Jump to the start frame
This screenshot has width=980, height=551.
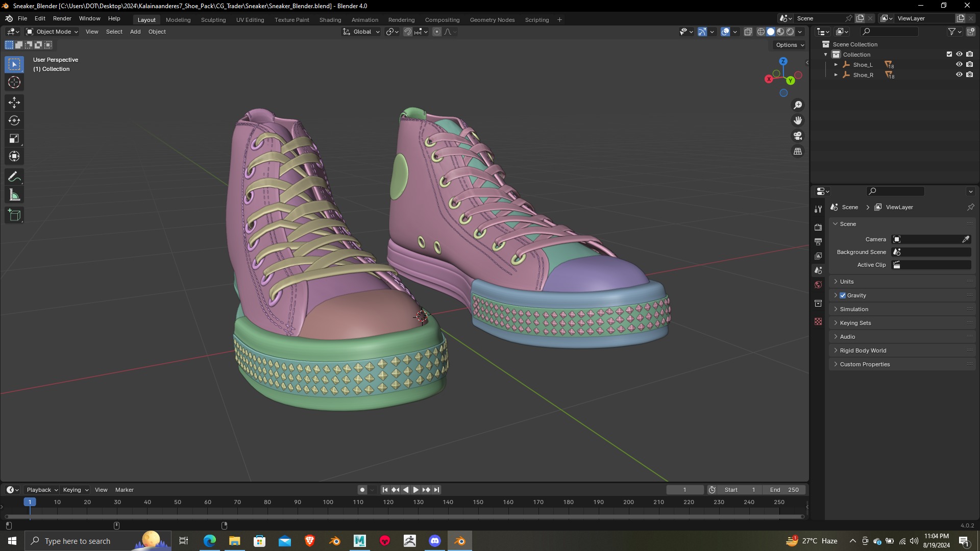[x=385, y=490]
